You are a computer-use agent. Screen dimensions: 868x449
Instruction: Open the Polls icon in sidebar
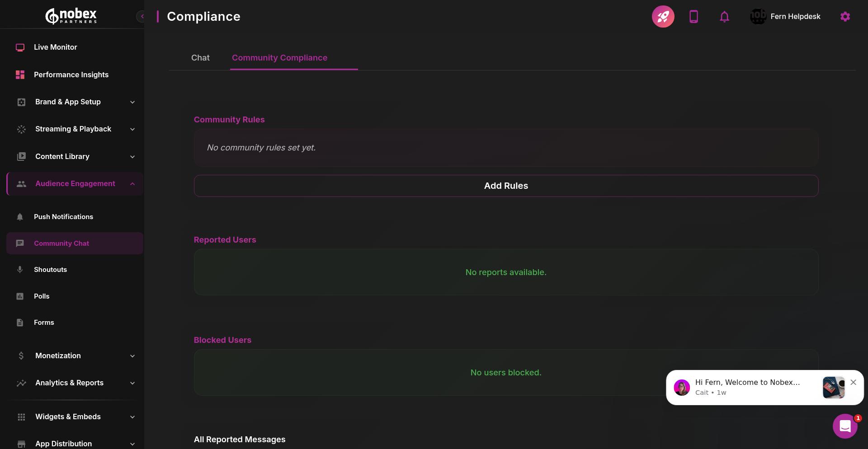tap(20, 296)
